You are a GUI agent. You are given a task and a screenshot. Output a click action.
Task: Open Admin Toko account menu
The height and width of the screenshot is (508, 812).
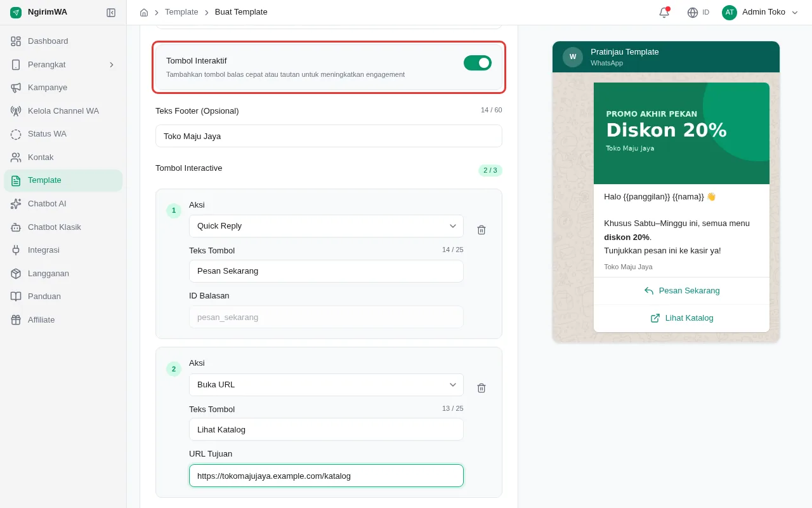pyautogui.click(x=760, y=12)
